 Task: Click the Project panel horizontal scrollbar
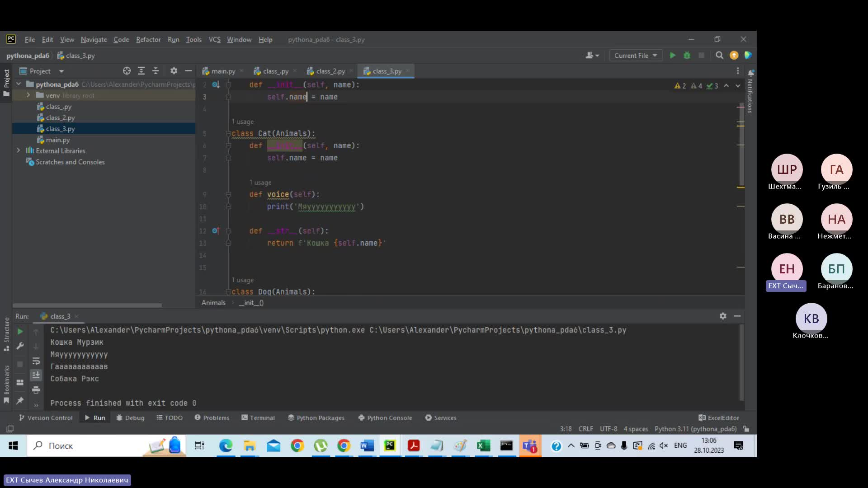click(x=87, y=305)
